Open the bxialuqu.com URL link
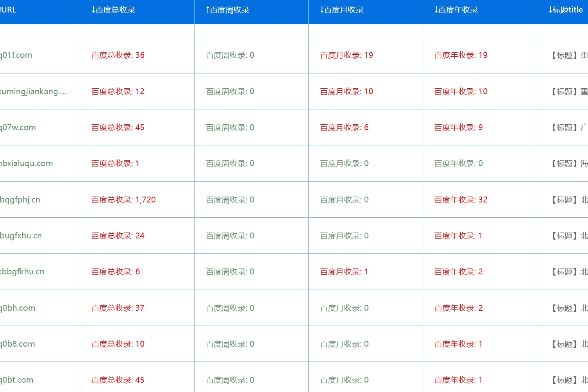Screen dimensions: 588x392 coord(27,163)
